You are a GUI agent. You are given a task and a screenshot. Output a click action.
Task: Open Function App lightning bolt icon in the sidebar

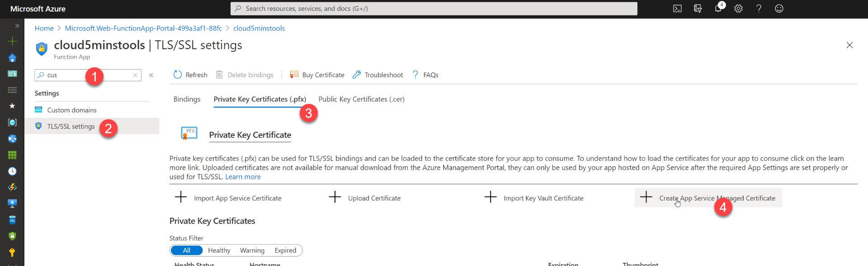pyautogui.click(x=12, y=187)
